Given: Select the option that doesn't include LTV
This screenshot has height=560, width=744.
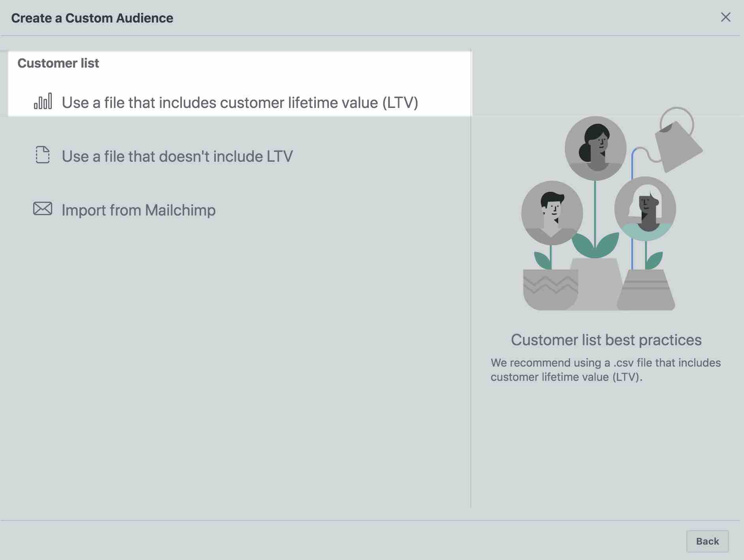Looking at the screenshot, I should click(177, 156).
